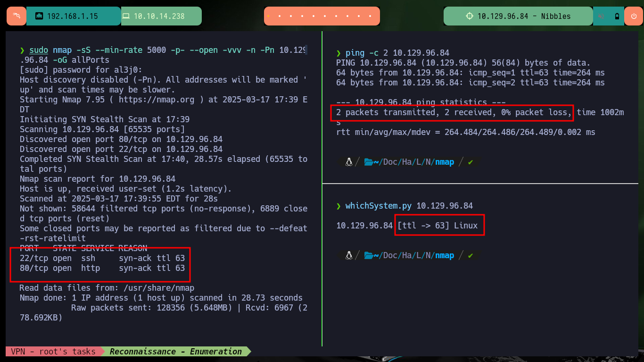Click the Host is up, received user-set line

(x=126, y=189)
